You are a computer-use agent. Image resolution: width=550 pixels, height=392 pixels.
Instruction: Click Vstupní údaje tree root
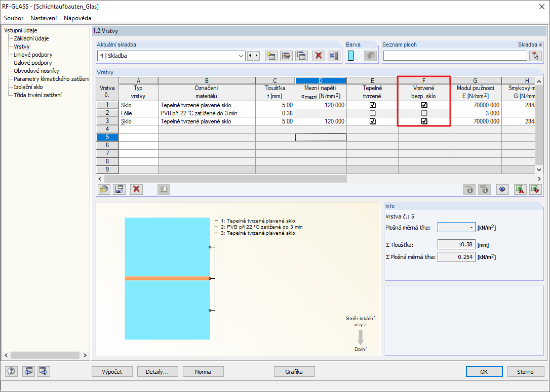pos(20,30)
